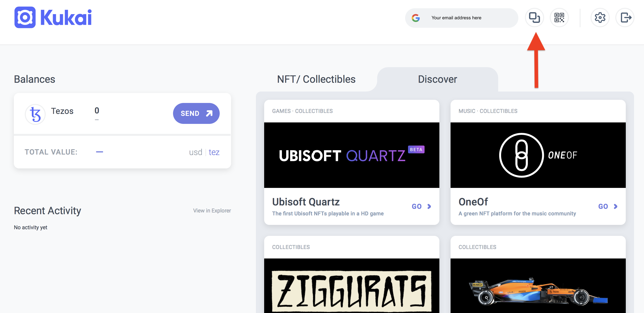The image size is (644, 313).
Task: Switch total value to tez
Action: coord(214,152)
